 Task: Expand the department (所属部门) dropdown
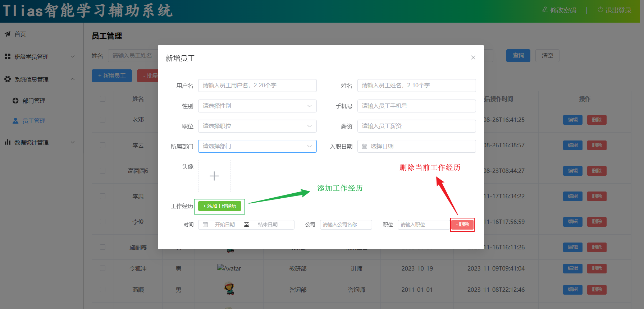coord(257,146)
